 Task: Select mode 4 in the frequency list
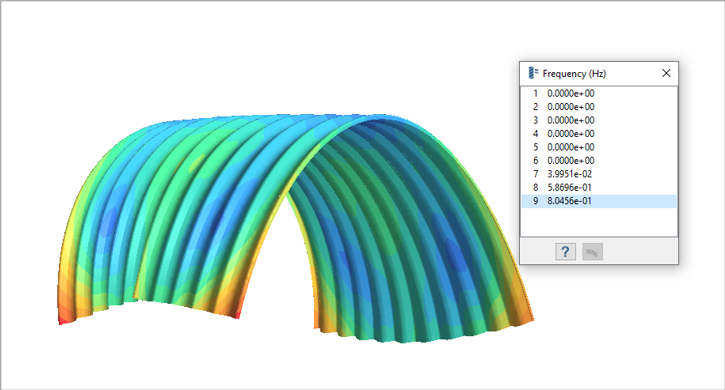pos(599,134)
